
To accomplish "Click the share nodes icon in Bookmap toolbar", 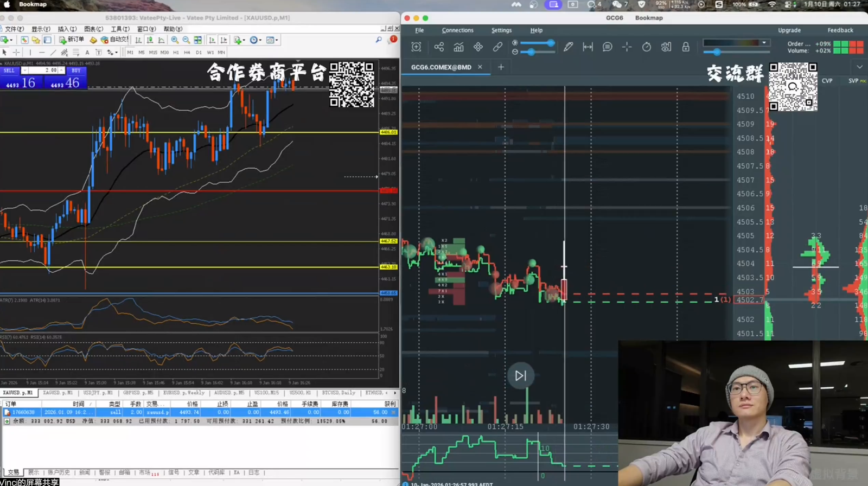I will (439, 47).
